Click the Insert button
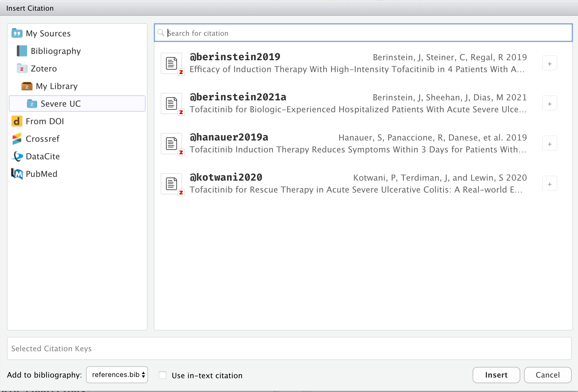The height and width of the screenshot is (392, 578). (496, 375)
